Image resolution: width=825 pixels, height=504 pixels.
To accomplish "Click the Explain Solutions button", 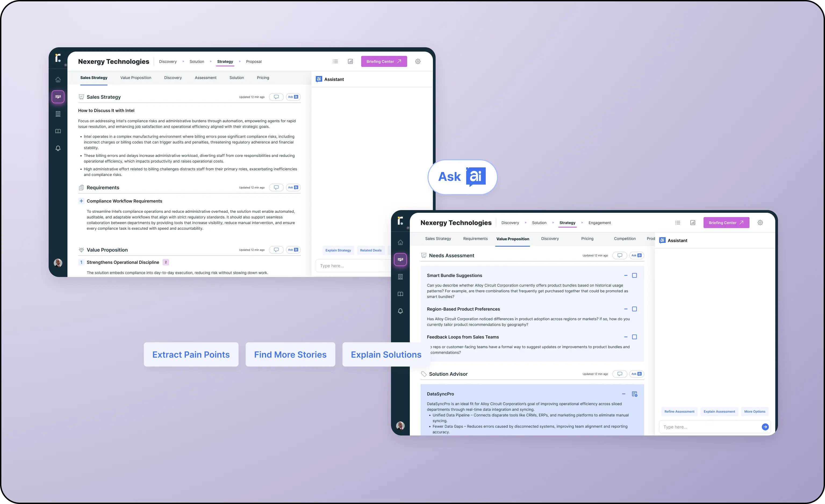I will click(386, 354).
